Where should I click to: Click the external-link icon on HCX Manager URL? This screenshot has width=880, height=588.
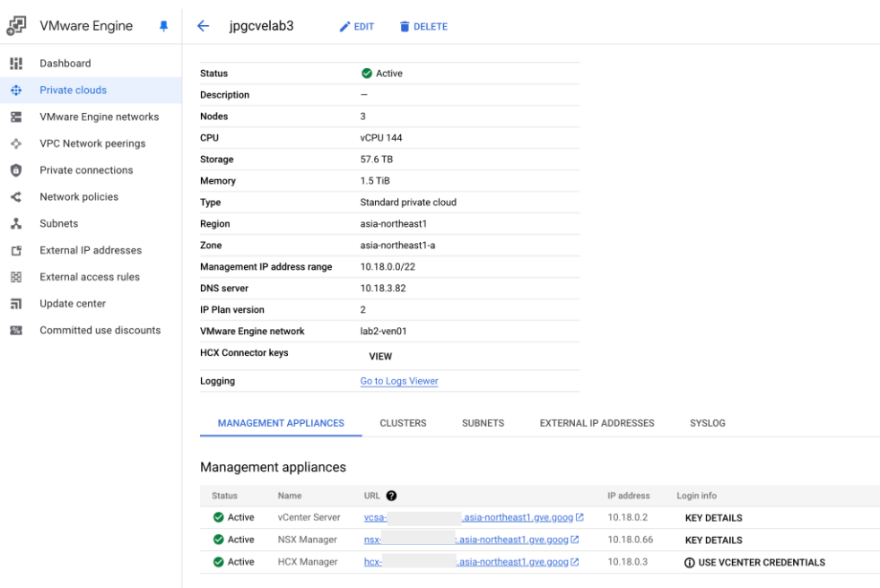(575, 562)
